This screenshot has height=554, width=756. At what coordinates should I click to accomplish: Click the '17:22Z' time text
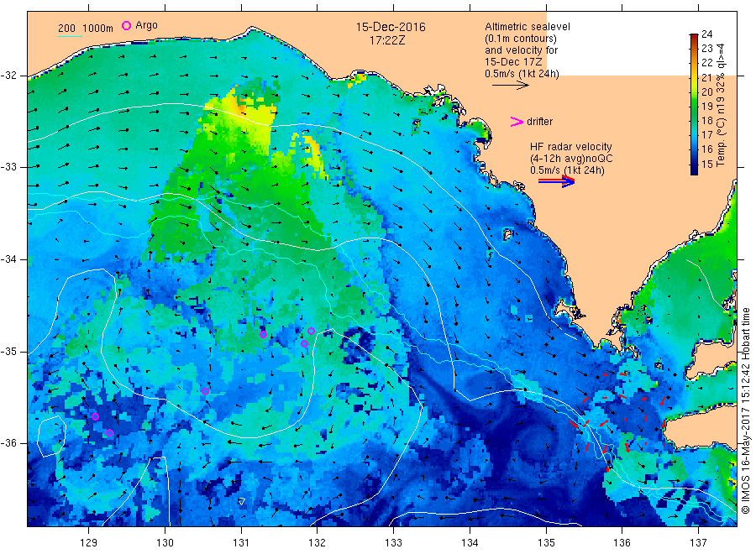(x=387, y=40)
